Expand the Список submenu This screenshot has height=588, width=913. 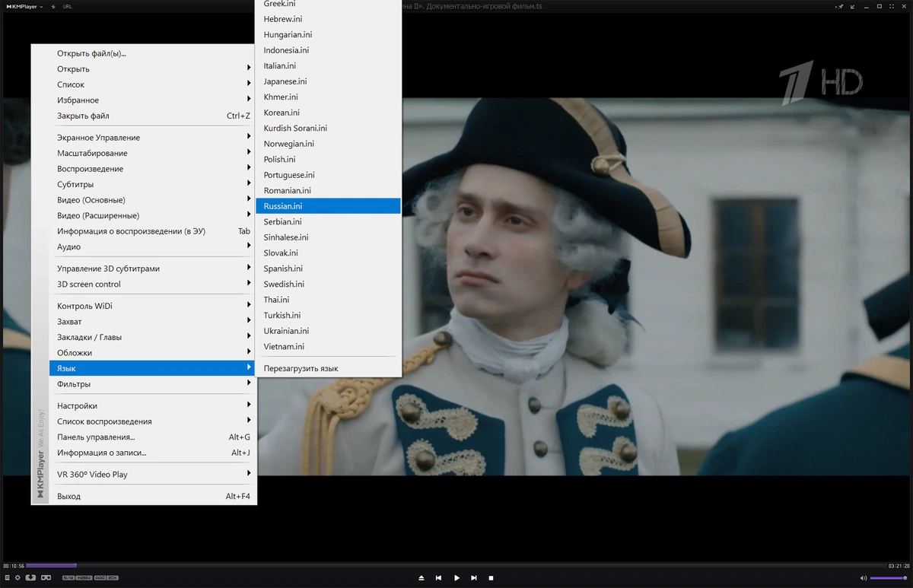[x=153, y=84]
